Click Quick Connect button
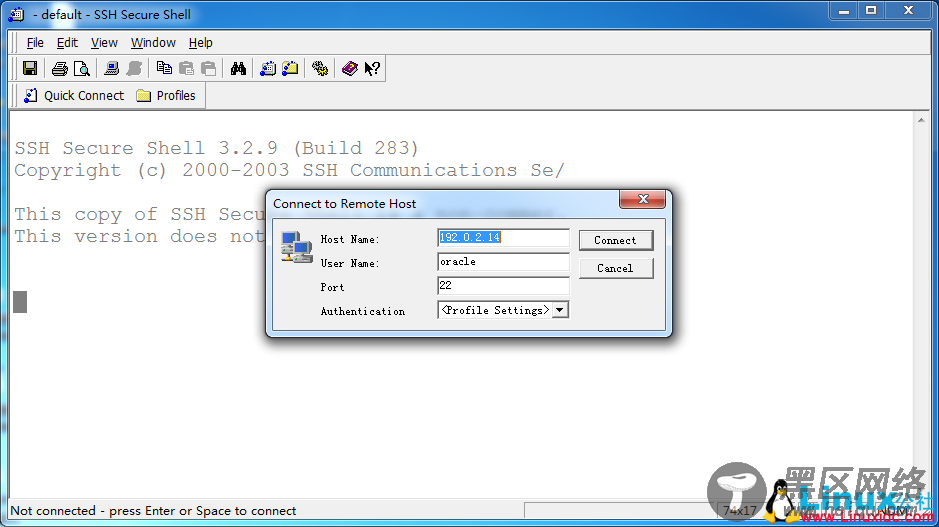This screenshot has height=527, width=939. click(74, 96)
